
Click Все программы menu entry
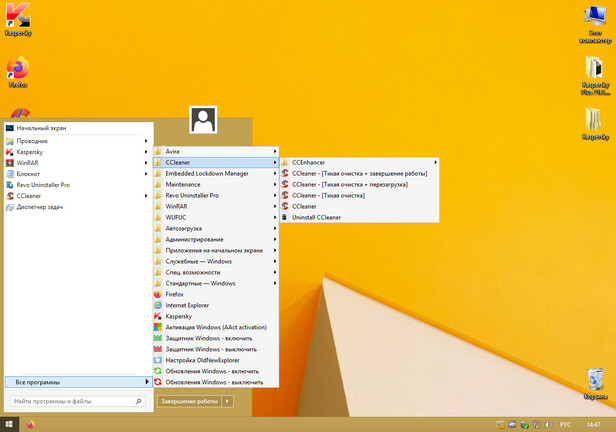tap(78, 382)
